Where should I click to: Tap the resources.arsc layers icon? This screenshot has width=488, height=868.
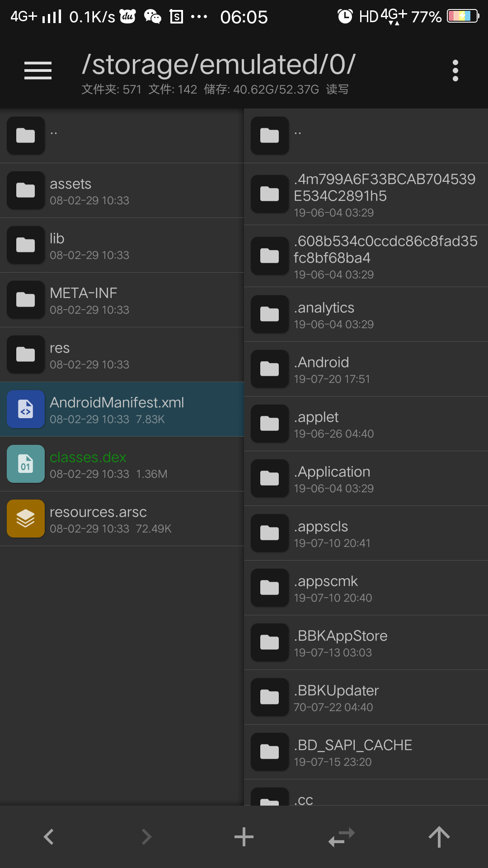26,519
